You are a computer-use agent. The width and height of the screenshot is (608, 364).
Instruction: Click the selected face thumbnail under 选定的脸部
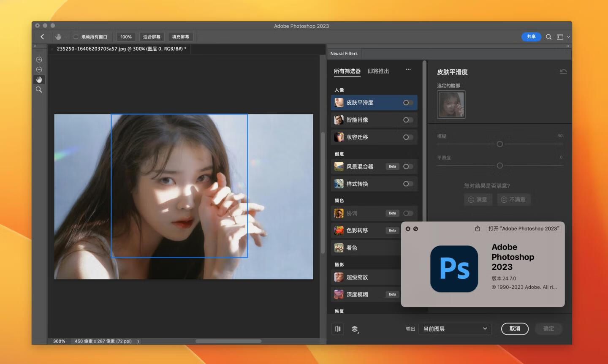pos(451,104)
